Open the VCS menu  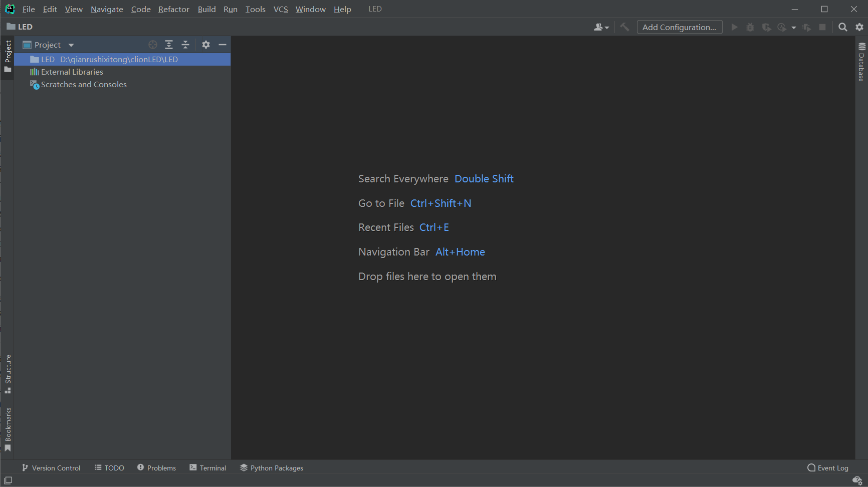tap(281, 9)
